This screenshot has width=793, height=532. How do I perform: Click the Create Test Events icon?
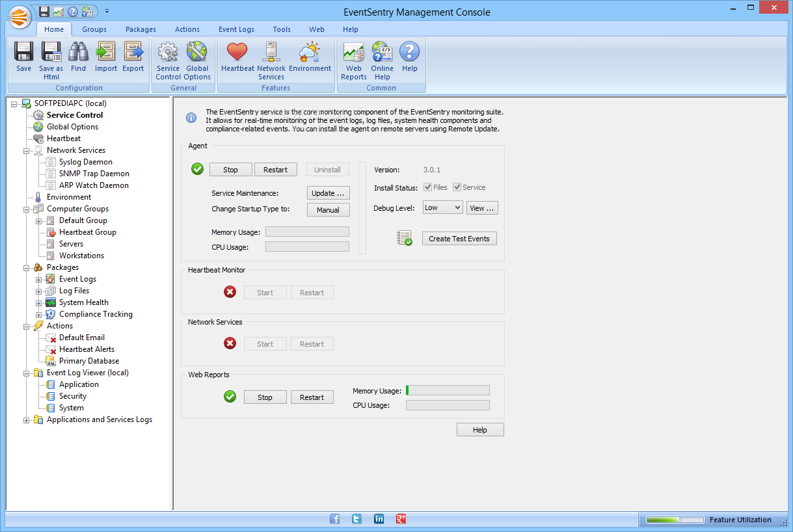coord(405,239)
